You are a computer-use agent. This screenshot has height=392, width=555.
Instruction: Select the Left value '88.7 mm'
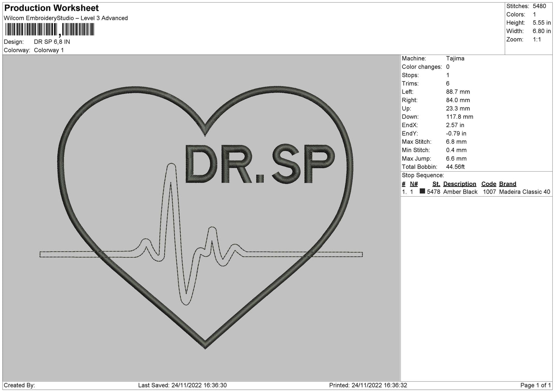(458, 92)
